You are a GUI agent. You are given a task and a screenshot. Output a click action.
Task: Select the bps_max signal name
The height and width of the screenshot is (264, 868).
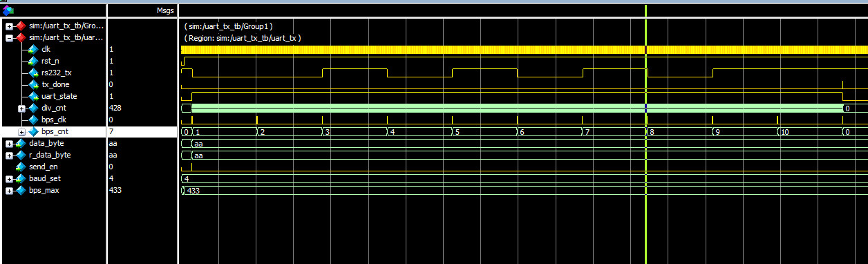point(44,190)
